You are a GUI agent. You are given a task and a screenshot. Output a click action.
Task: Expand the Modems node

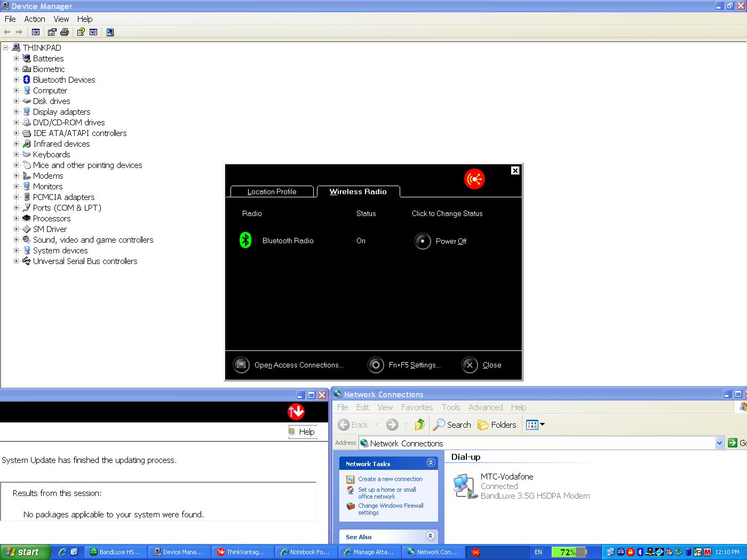[16, 176]
